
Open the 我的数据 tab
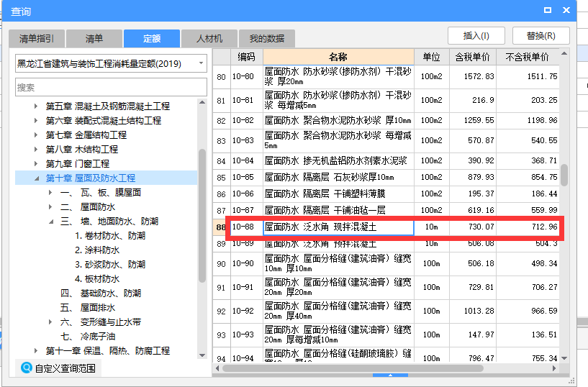pos(266,39)
